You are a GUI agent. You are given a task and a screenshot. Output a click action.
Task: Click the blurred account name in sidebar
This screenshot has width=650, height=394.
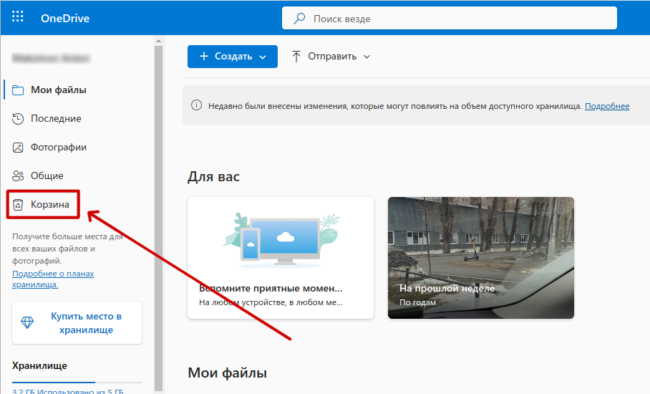pyautogui.click(x=51, y=58)
